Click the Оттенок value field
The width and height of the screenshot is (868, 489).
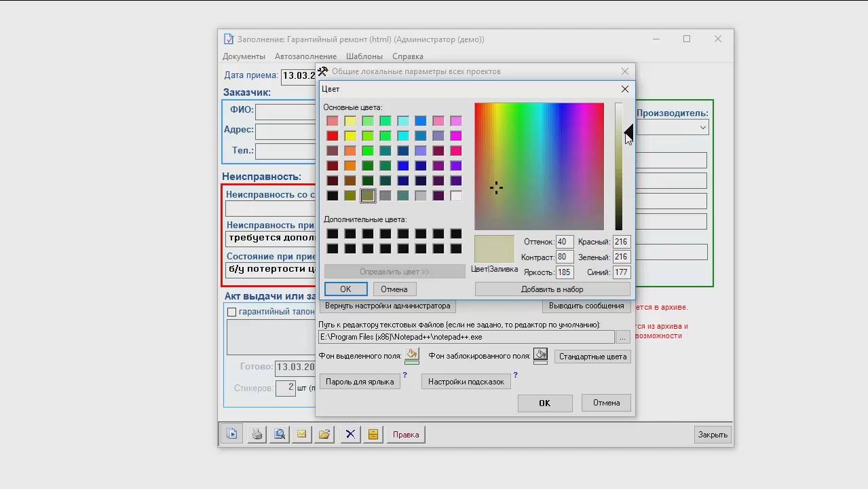point(565,242)
